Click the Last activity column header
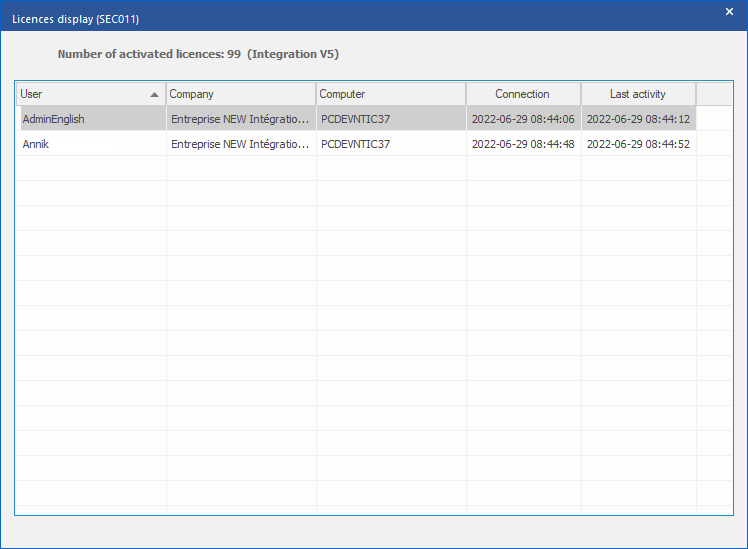Image resolution: width=748 pixels, height=549 pixels. [x=638, y=94]
